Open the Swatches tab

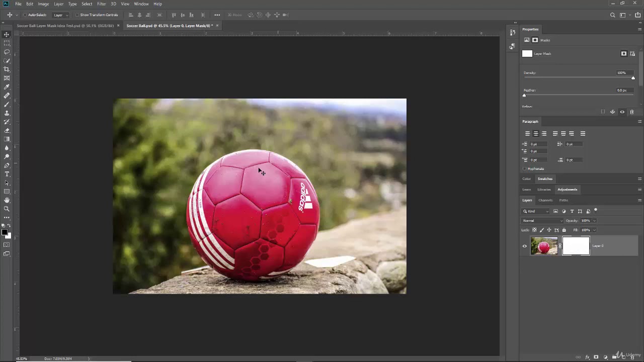coord(545,178)
